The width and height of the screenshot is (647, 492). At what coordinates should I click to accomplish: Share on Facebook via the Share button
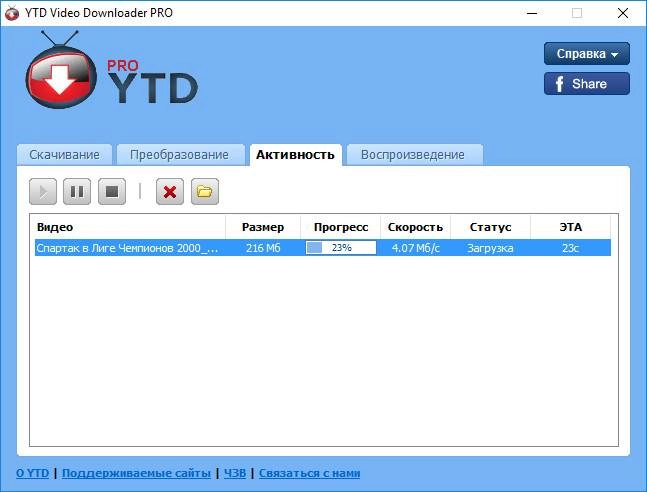(x=587, y=84)
